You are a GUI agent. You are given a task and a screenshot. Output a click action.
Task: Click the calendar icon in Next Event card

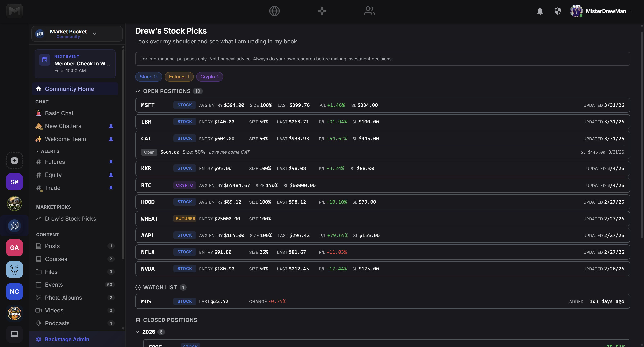click(45, 60)
